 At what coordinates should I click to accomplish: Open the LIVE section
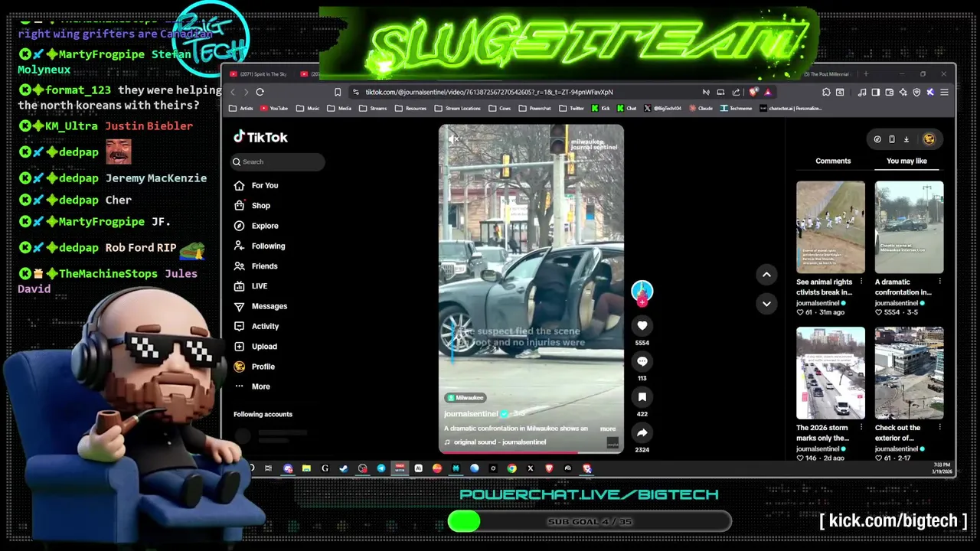(x=251, y=285)
